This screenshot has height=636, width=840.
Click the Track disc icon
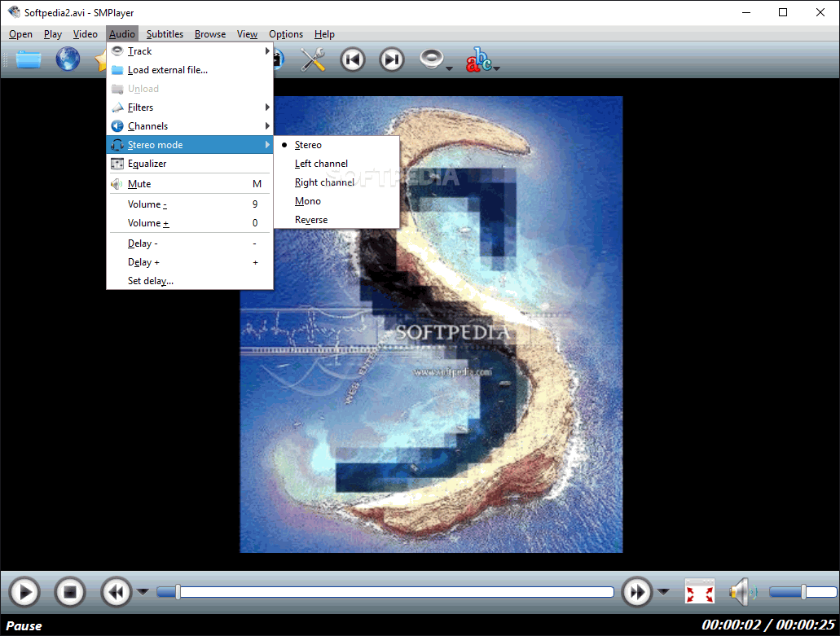click(117, 50)
